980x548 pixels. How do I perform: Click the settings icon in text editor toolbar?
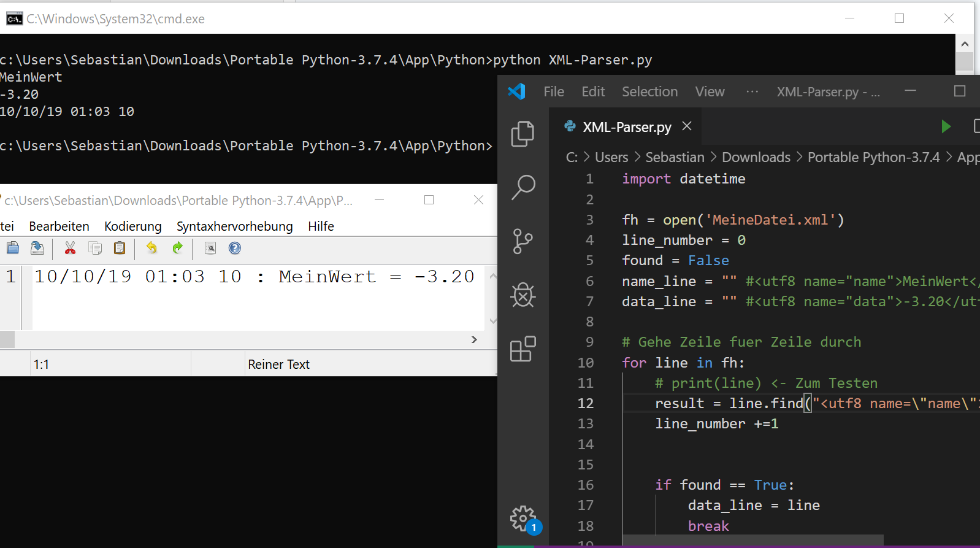click(210, 248)
